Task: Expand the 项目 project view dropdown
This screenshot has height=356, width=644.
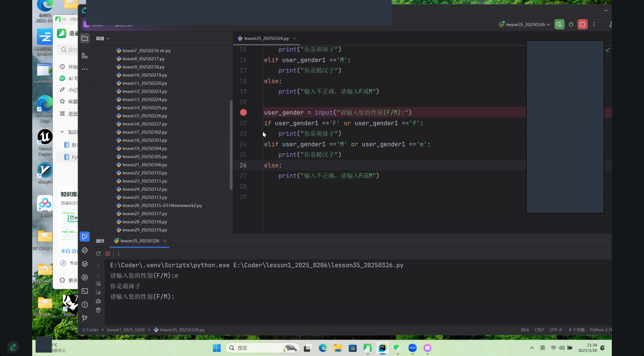Action: point(103,38)
